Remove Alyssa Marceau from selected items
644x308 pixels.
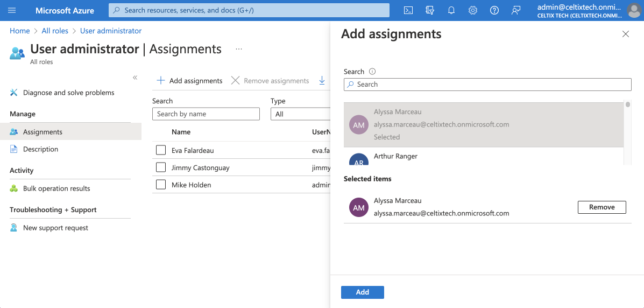601,207
